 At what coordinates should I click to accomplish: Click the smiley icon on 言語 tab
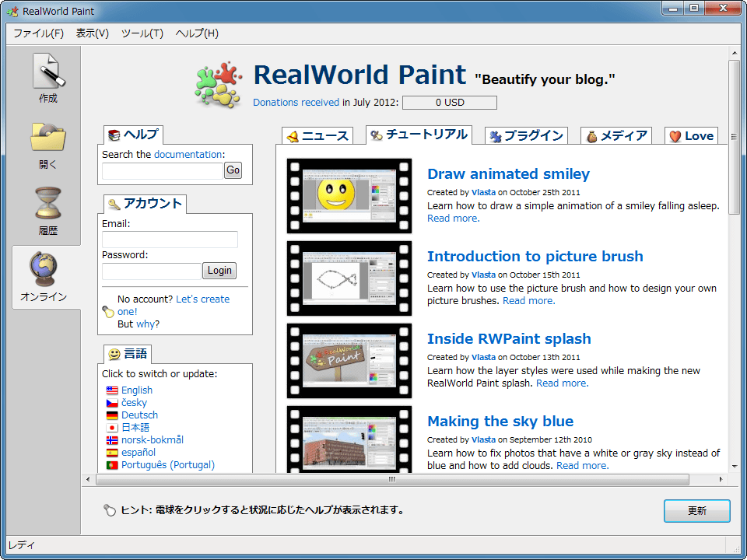tap(114, 354)
